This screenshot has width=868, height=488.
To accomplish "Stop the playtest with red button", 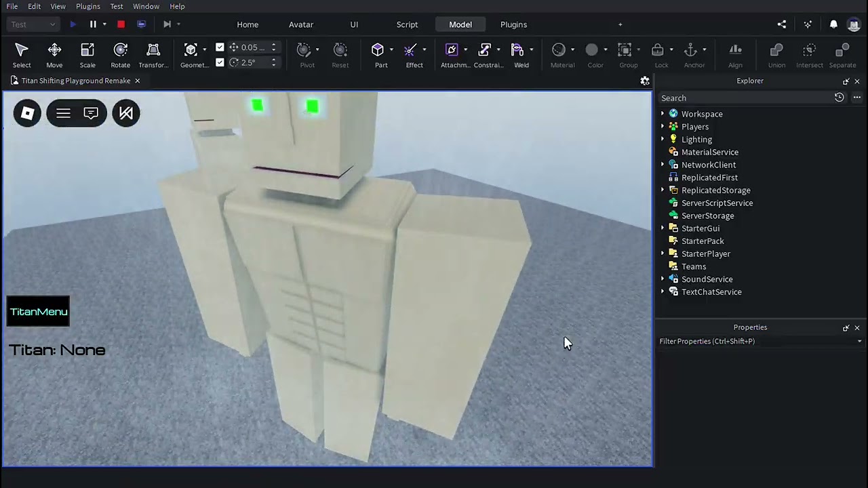I will point(121,24).
